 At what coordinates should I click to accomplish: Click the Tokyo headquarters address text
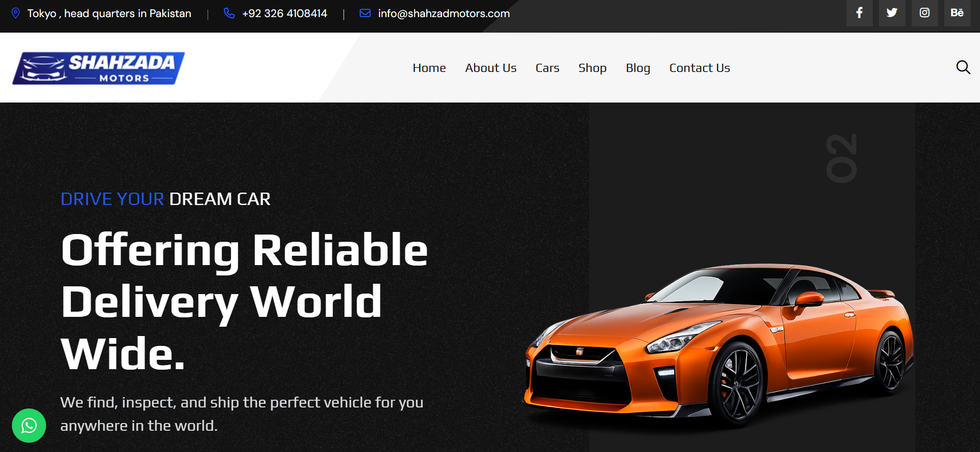(x=109, y=13)
